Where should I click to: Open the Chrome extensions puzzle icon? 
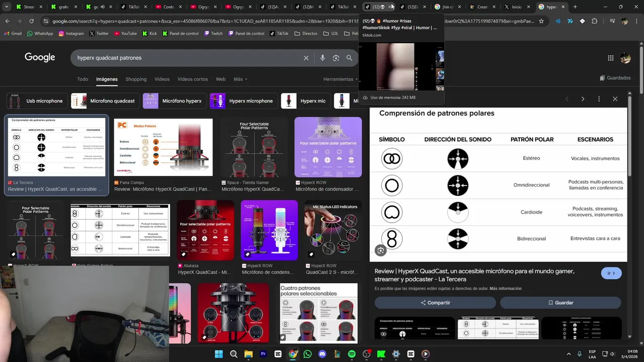pos(595,21)
